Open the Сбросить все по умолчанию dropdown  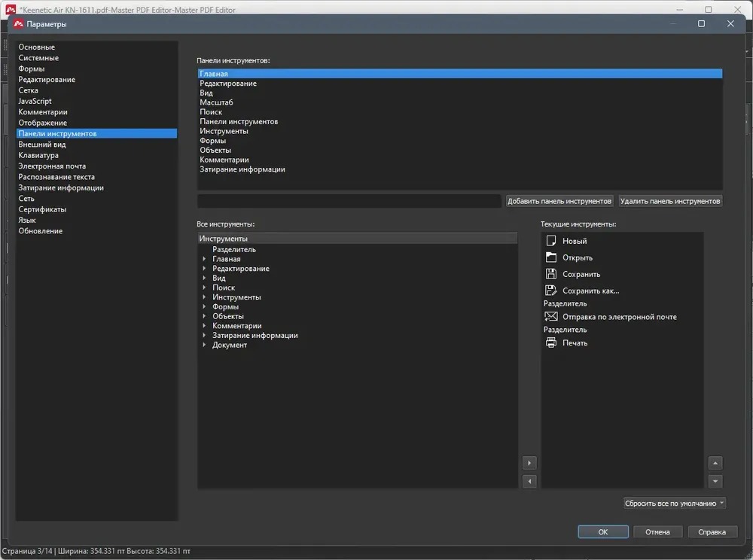(674, 503)
